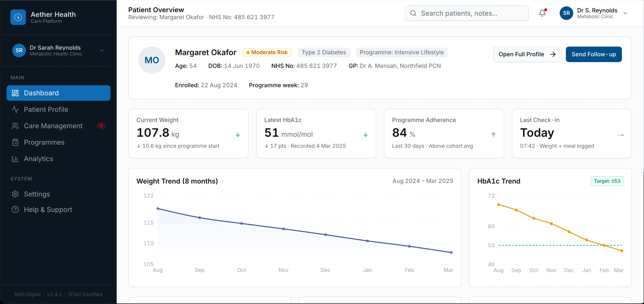Click the Programmes clipboard icon

(15, 142)
